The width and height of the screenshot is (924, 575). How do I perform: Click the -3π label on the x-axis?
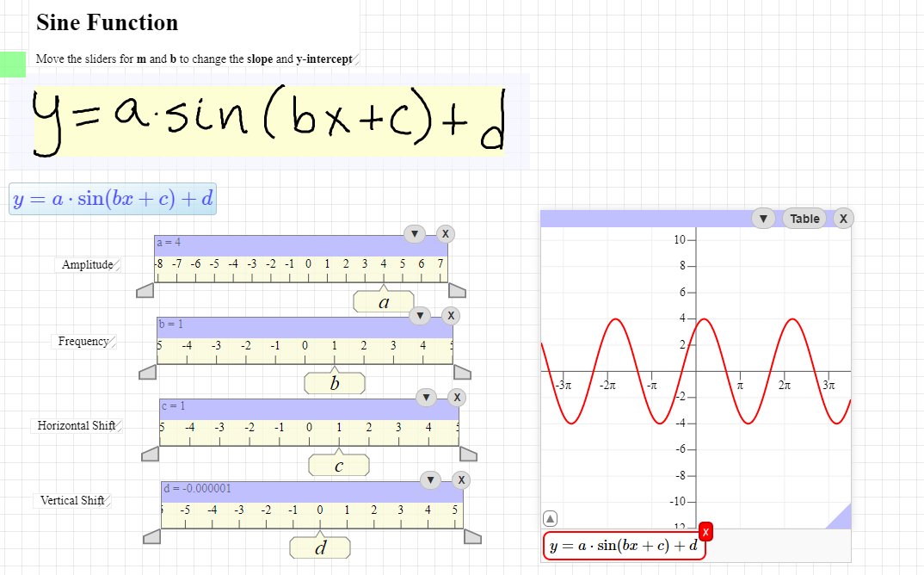point(564,385)
